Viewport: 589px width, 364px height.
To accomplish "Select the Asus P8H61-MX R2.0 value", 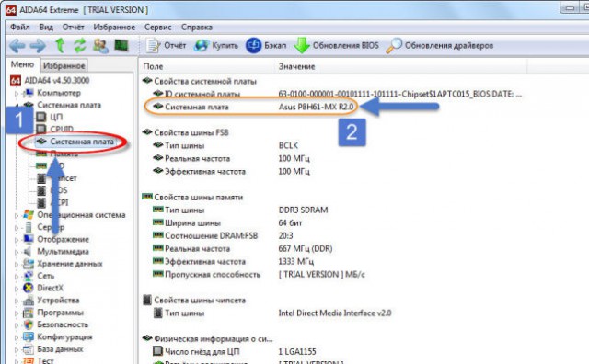I will tap(316, 107).
